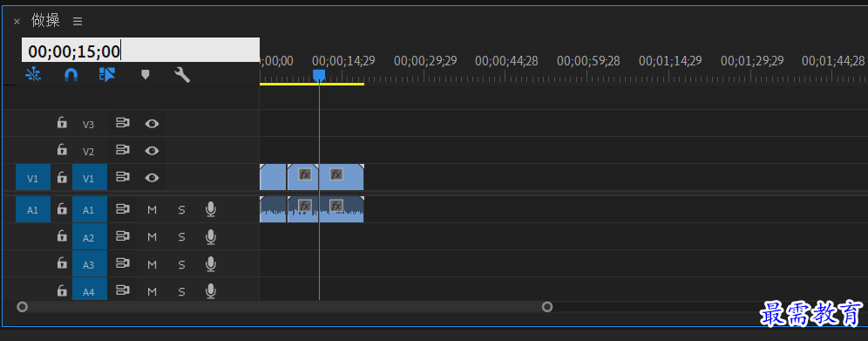Toggle sync lock for A3
This screenshot has width=868, height=341.
pyautogui.click(x=122, y=263)
